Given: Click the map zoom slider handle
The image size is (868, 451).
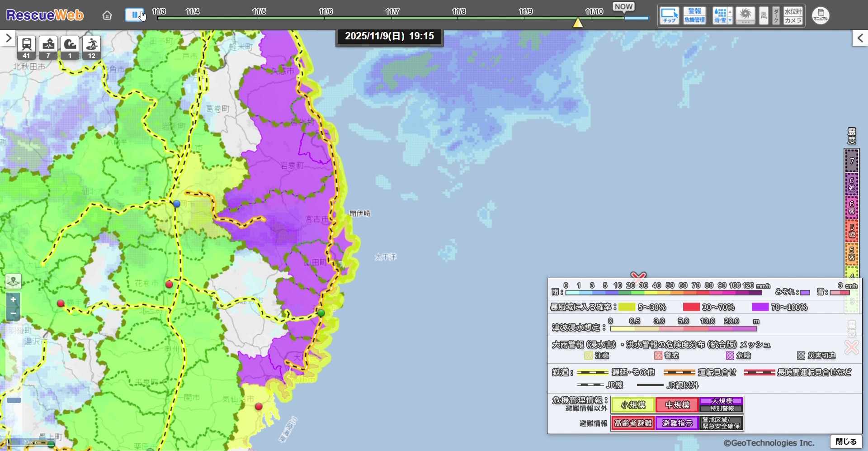Looking at the screenshot, I should click(x=14, y=400).
